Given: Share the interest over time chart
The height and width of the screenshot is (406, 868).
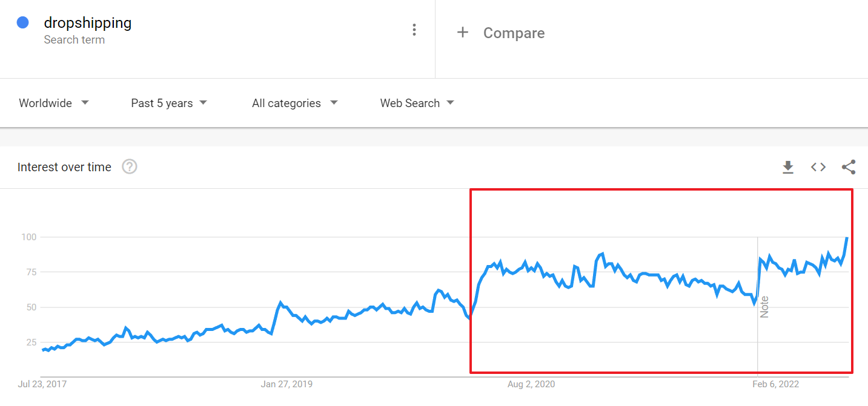Looking at the screenshot, I should click(849, 167).
